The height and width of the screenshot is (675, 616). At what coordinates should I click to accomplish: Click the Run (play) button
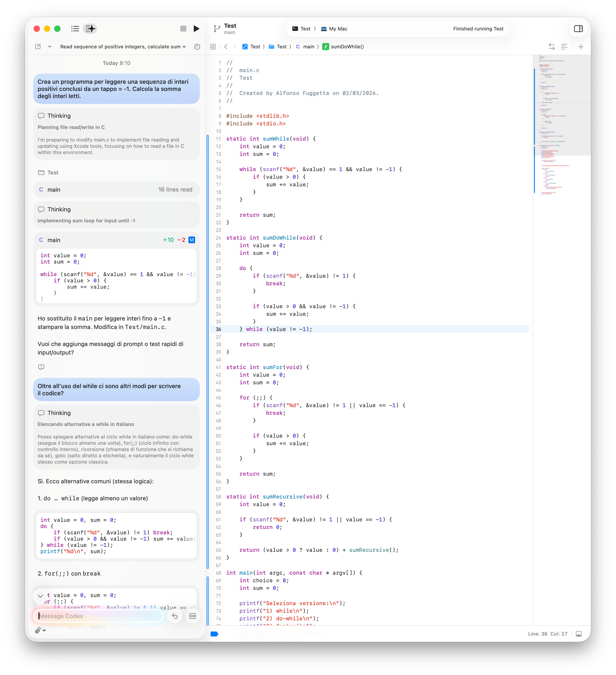point(196,29)
